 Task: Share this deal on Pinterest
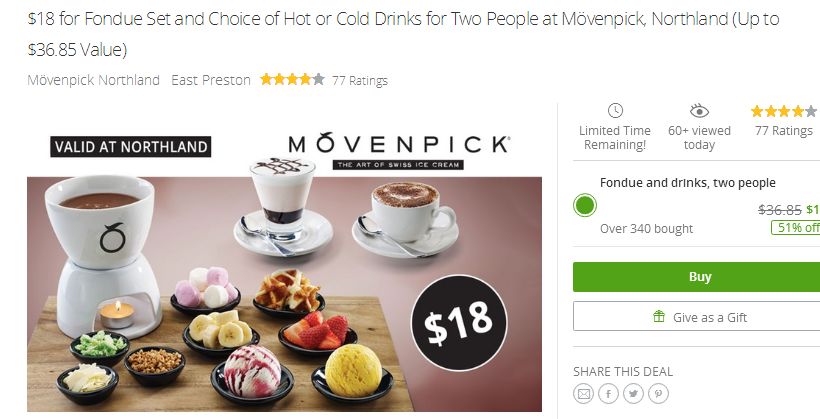(658, 393)
